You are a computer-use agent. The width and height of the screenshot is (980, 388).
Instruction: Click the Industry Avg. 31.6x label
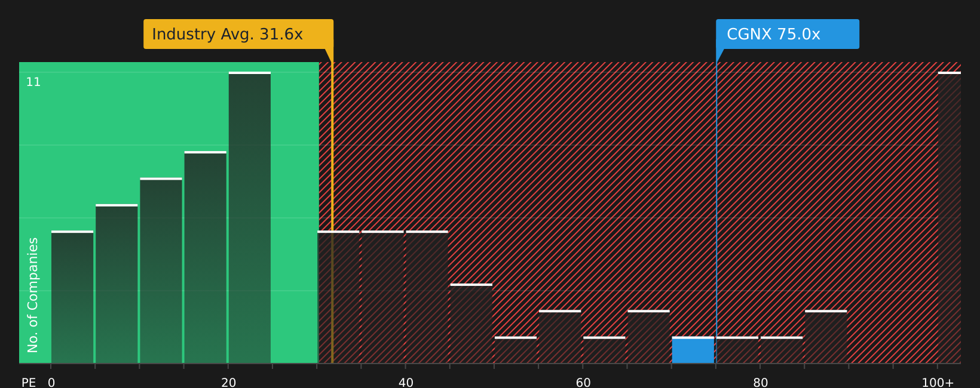(x=238, y=34)
